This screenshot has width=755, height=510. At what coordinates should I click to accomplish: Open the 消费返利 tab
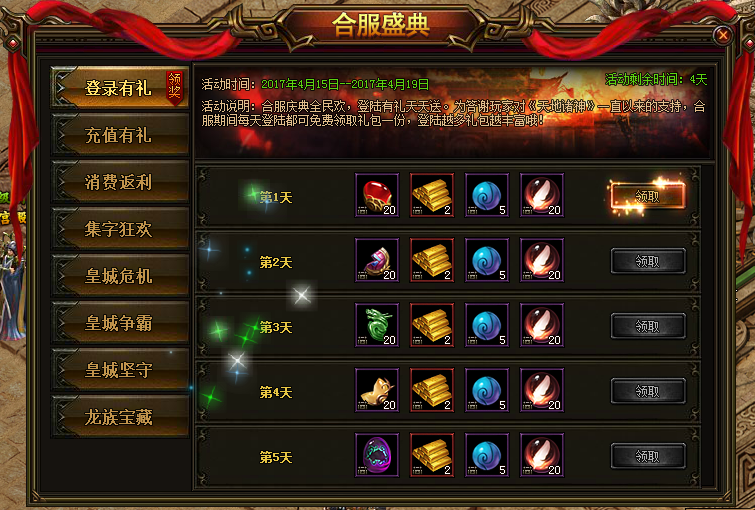120,182
